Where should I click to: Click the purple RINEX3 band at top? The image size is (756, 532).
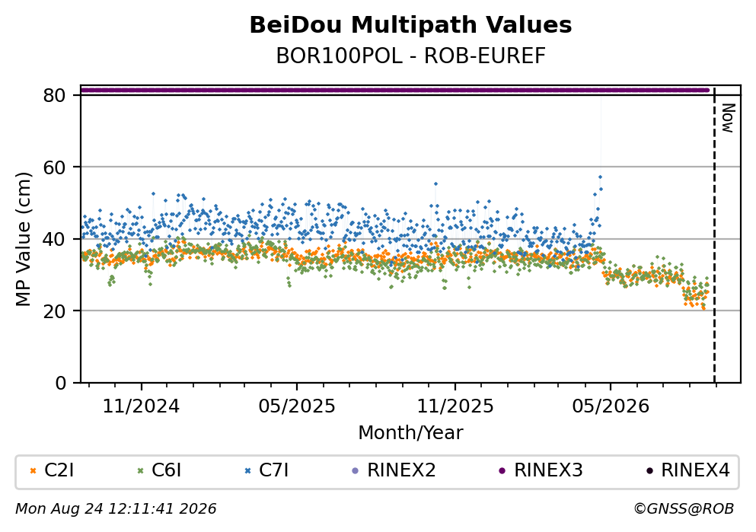click(x=395, y=90)
